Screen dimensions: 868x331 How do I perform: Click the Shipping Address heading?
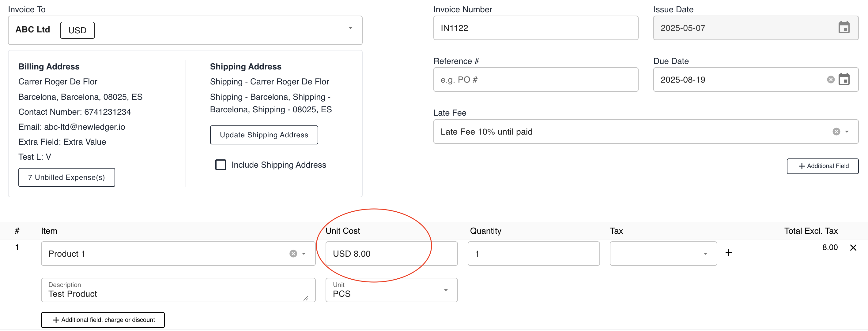[x=246, y=67]
